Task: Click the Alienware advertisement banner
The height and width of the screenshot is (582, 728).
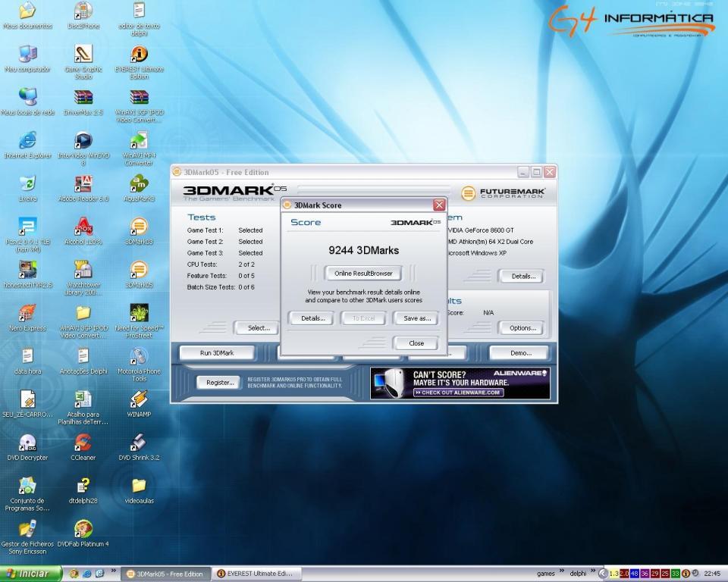Action: pos(460,383)
